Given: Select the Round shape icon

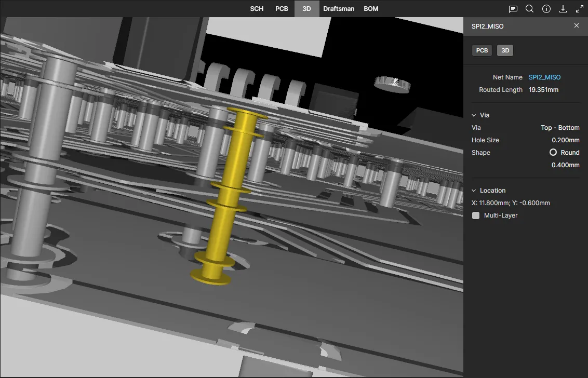Looking at the screenshot, I should tap(553, 153).
